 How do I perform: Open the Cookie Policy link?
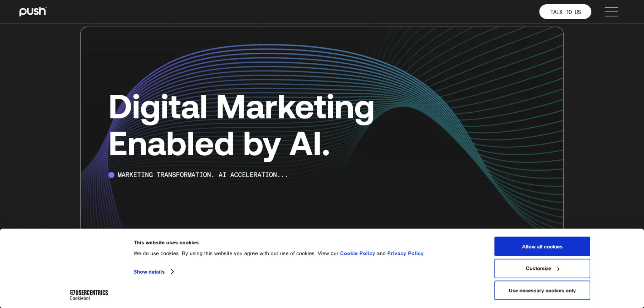click(x=357, y=253)
